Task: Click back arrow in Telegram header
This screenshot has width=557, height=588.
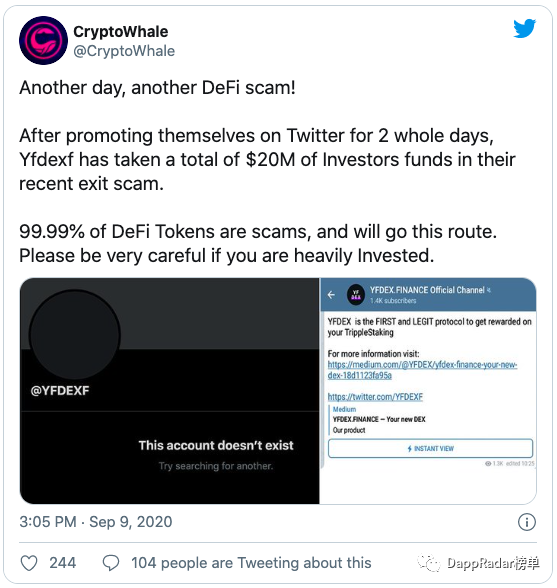Action: [x=331, y=295]
